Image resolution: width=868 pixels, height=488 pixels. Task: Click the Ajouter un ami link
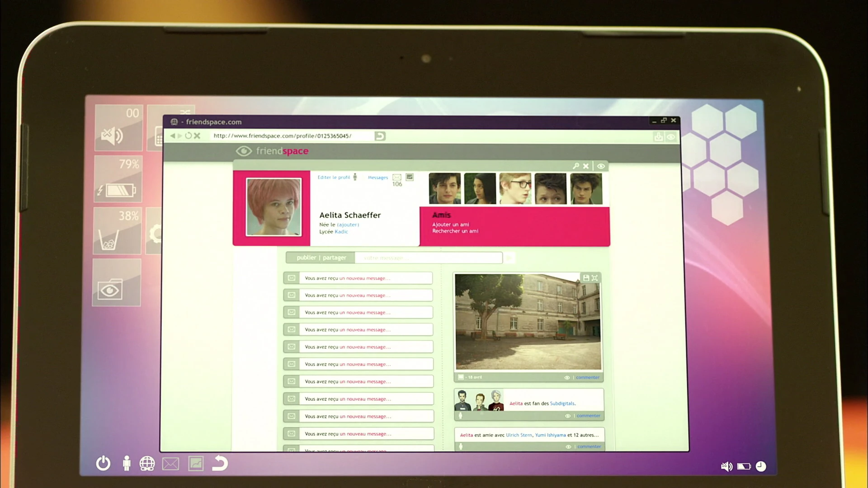click(450, 225)
